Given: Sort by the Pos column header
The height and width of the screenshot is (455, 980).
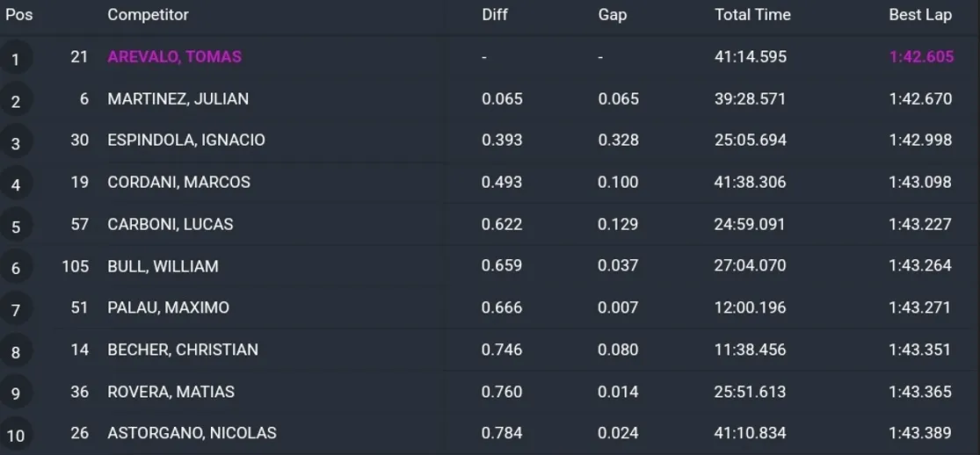Looking at the screenshot, I should click(18, 15).
